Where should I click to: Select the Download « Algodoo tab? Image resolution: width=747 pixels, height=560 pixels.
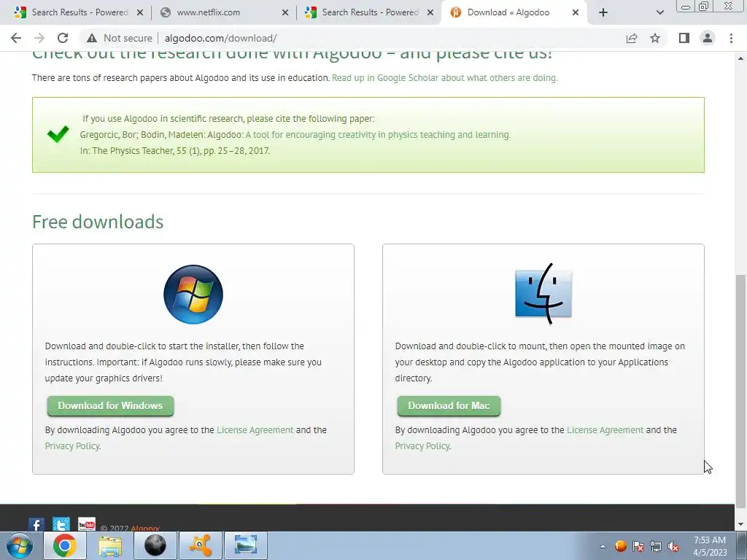tap(514, 12)
